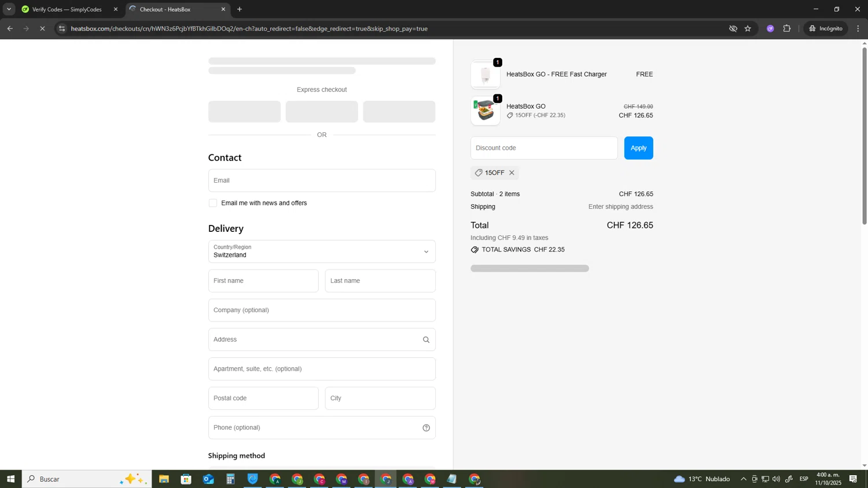868x488 pixels.
Task: Click the HeatsBox GO product thumbnail
Action: pyautogui.click(x=486, y=111)
